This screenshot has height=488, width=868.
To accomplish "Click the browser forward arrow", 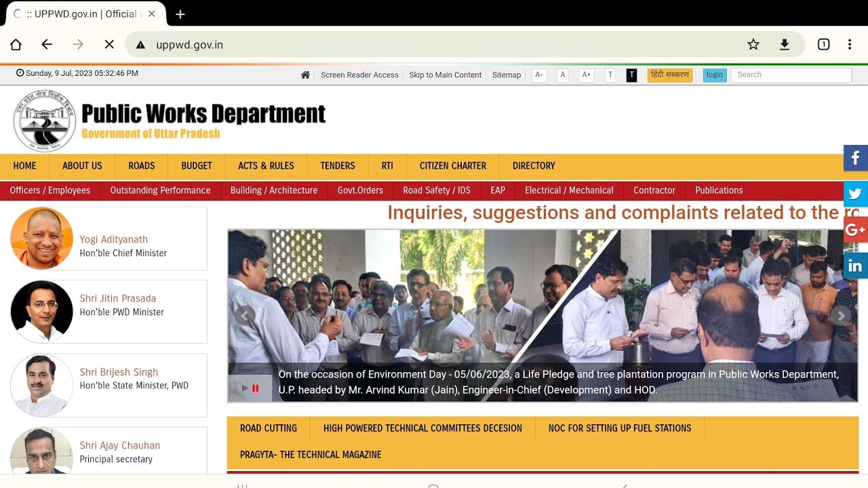I will 78,45.
